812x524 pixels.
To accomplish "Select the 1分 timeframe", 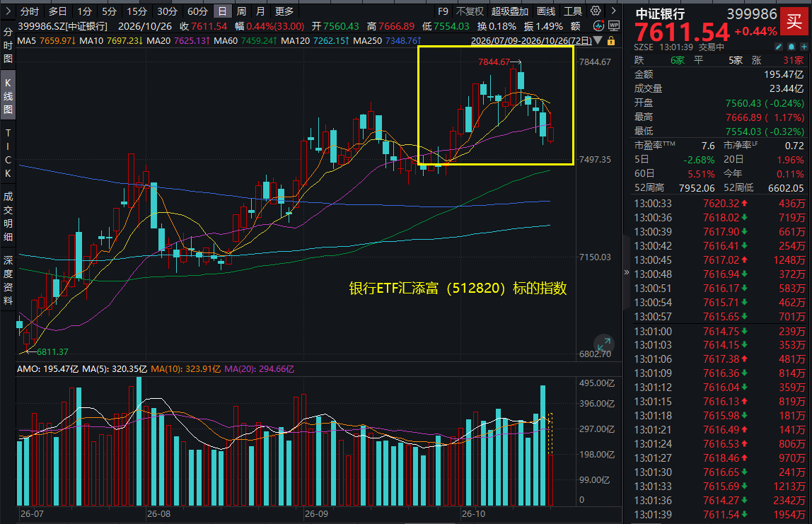I will [84, 11].
